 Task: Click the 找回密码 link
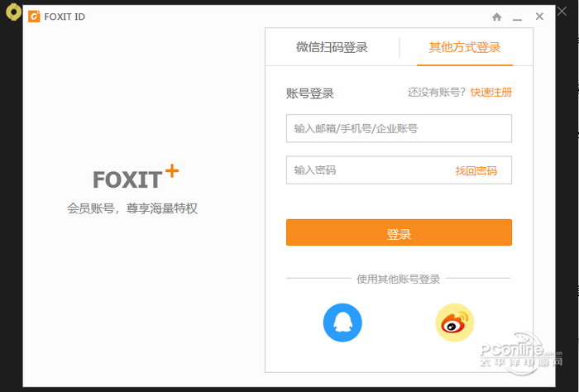(x=476, y=170)
